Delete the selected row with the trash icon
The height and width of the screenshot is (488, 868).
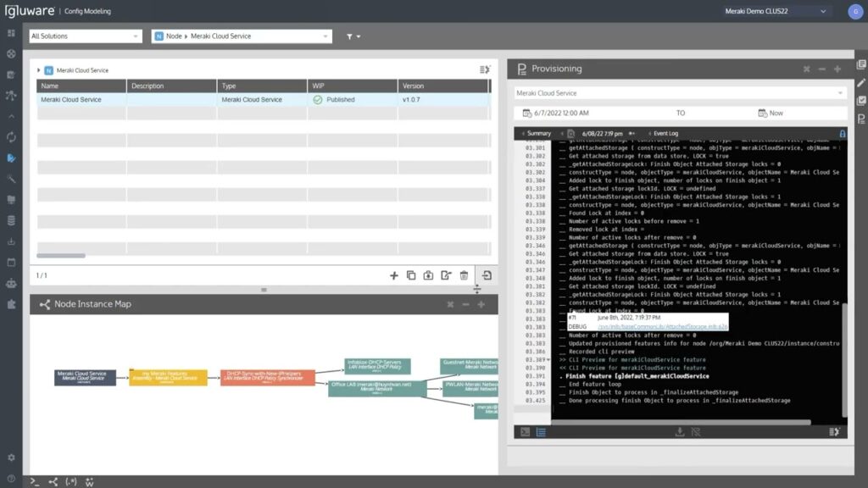[463, 275]
